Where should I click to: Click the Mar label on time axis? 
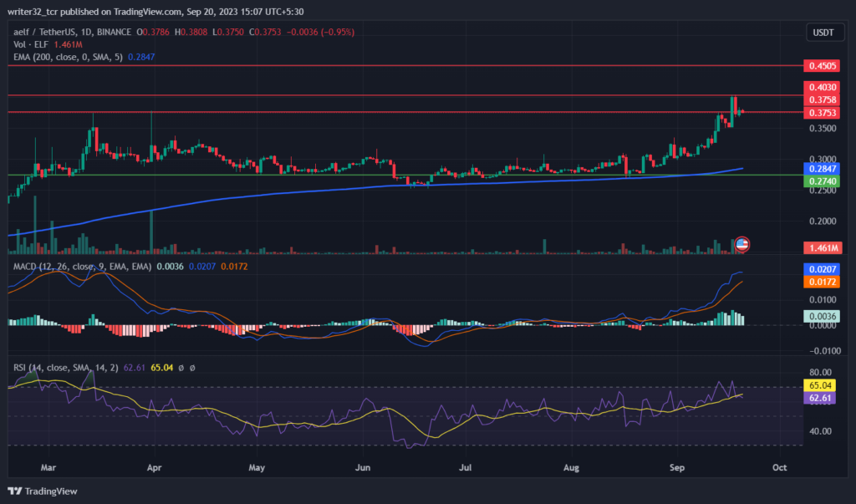pyautogui.click(x=48, y=467)
